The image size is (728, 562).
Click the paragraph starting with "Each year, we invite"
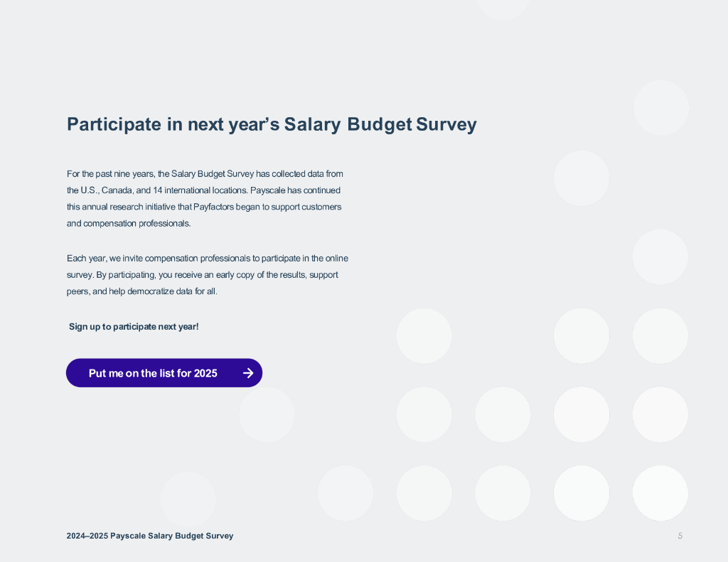click(207, 275)
